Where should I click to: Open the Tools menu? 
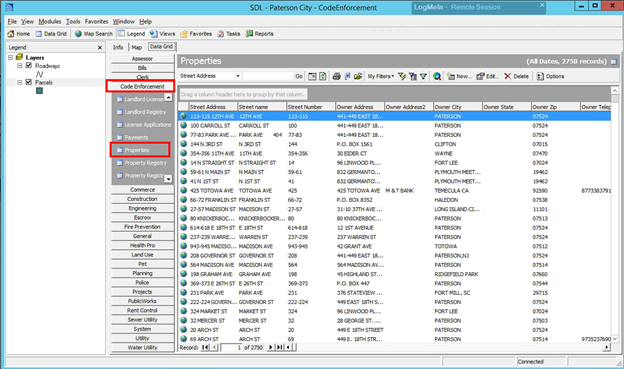point(73,21)
